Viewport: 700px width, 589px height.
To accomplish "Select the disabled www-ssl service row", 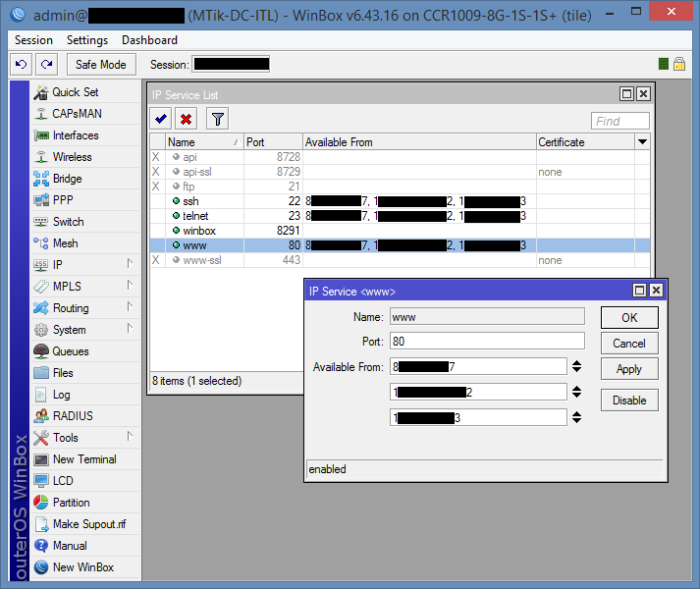I will pos(400,260).
